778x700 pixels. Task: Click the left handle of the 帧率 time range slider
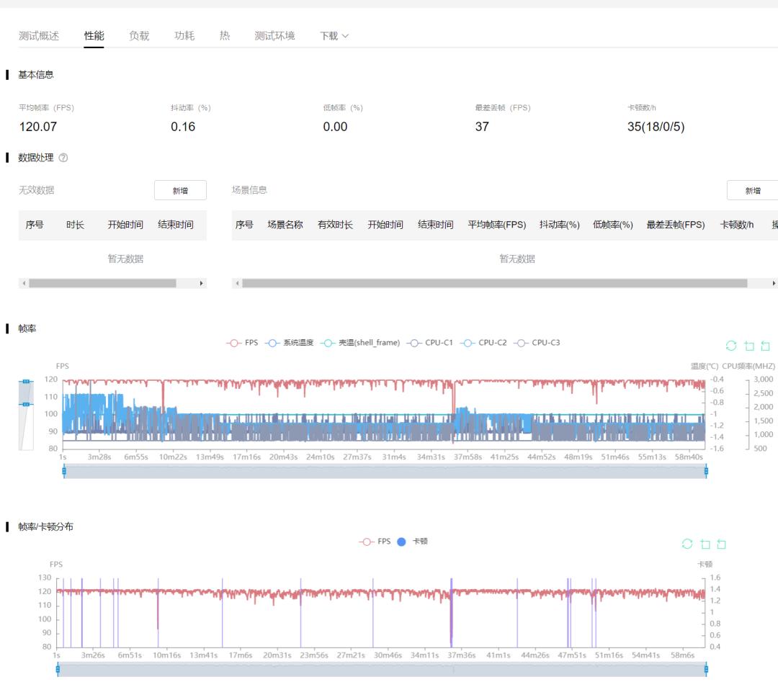coord(64,471)
